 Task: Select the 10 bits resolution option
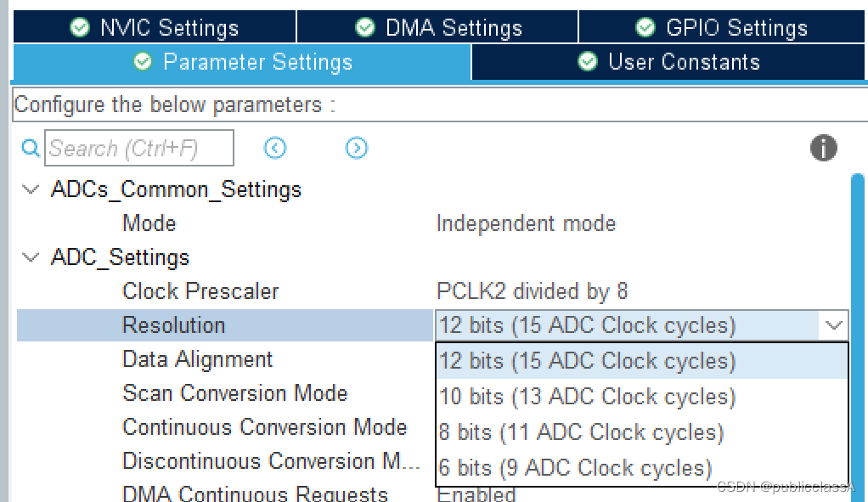tap(586, 396)
